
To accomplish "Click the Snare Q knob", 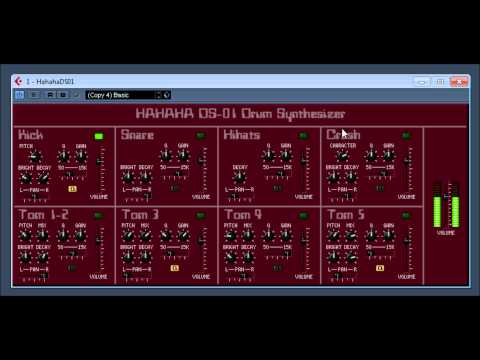I will tap(166, 156).
